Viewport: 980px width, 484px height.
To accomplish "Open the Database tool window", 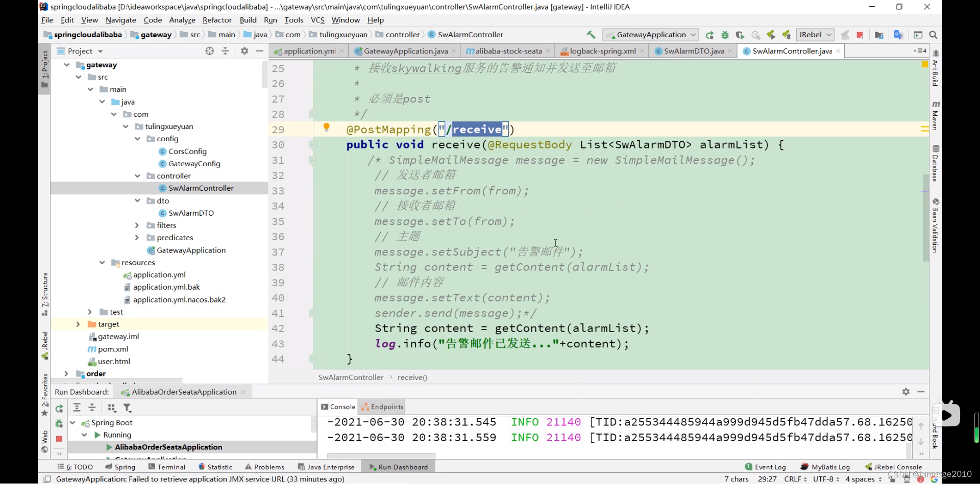I will tap(936, 163).
